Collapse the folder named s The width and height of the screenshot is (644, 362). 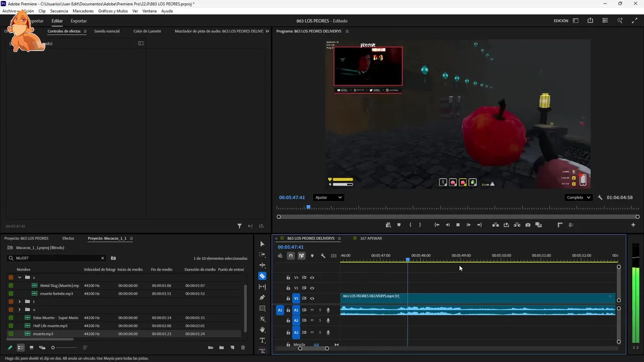tap(20, 277)
